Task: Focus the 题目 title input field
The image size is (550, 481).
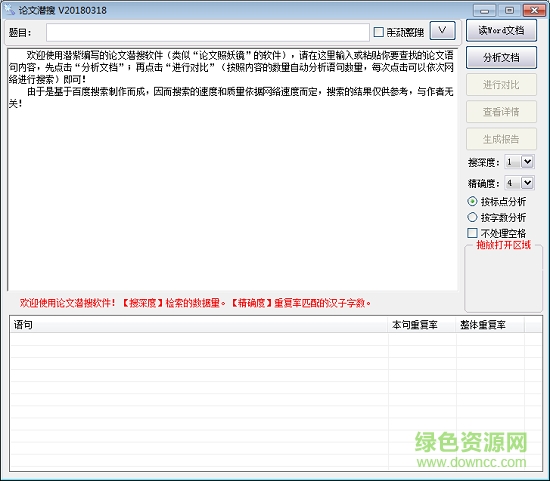Action: 208,32
